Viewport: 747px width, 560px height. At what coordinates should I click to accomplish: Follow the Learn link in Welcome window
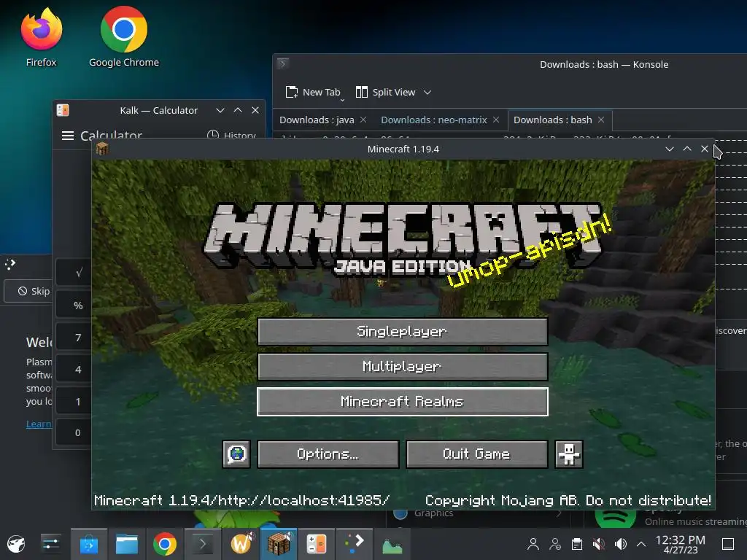click(39, 424)
